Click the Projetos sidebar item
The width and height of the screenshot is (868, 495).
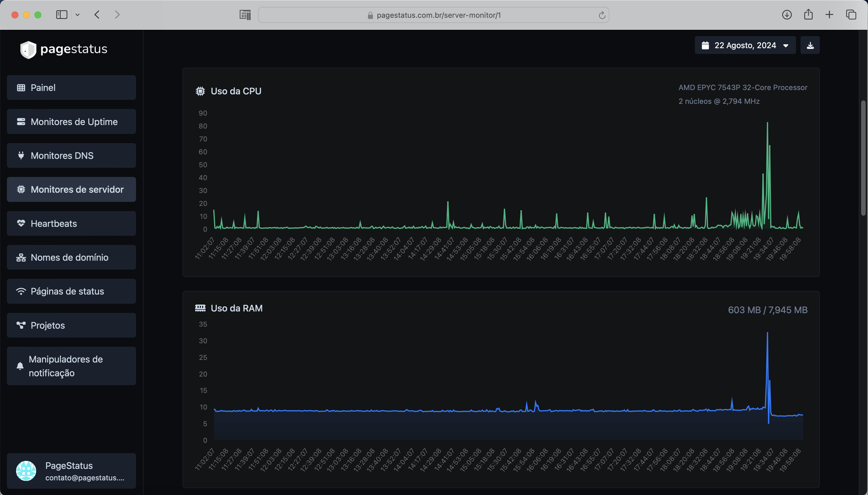pyautogui.click(x=71, y=325)
